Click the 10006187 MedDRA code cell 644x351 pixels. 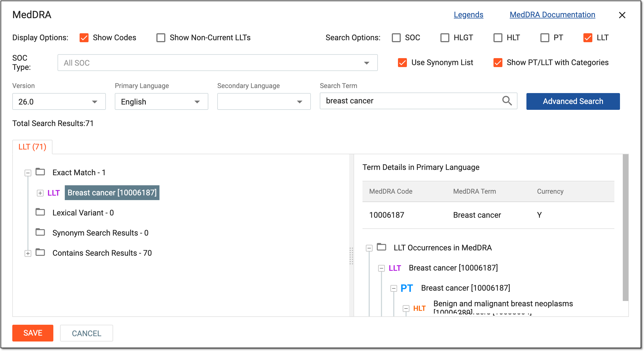[387, 215]
